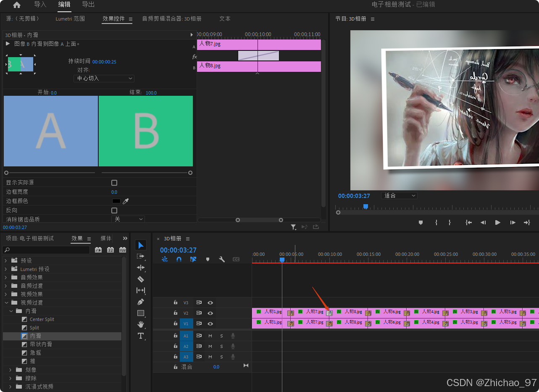
Task: Play the 3D相册 sequence
Action: tap(498, 223)
